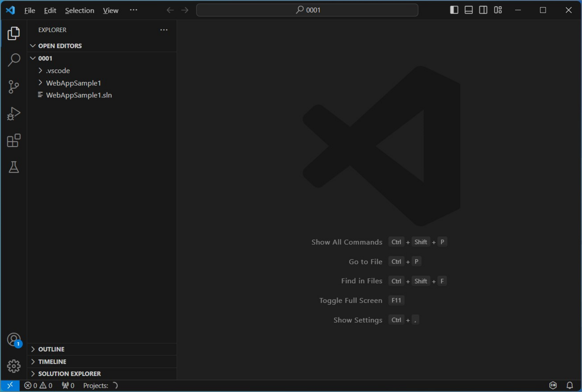This screenshot has width=582, height=392.
Task: Click the Toggle Full Screen label
Action: tap(351, 300)
